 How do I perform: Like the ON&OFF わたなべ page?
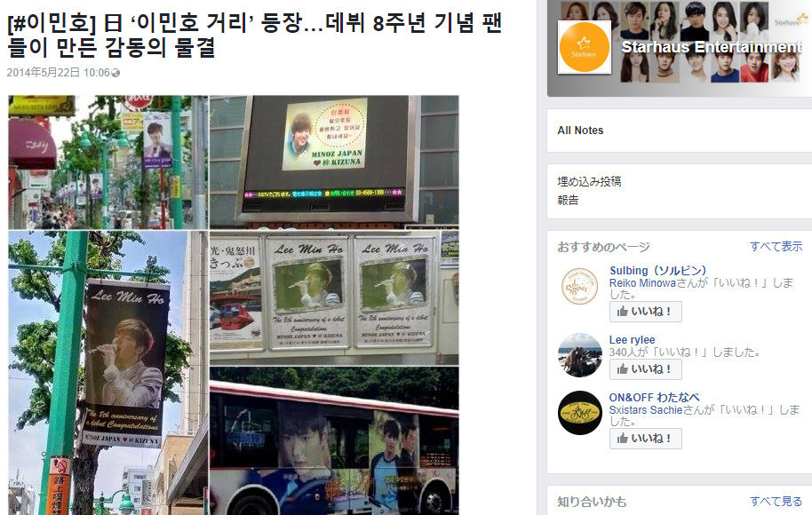coord(645,439)
